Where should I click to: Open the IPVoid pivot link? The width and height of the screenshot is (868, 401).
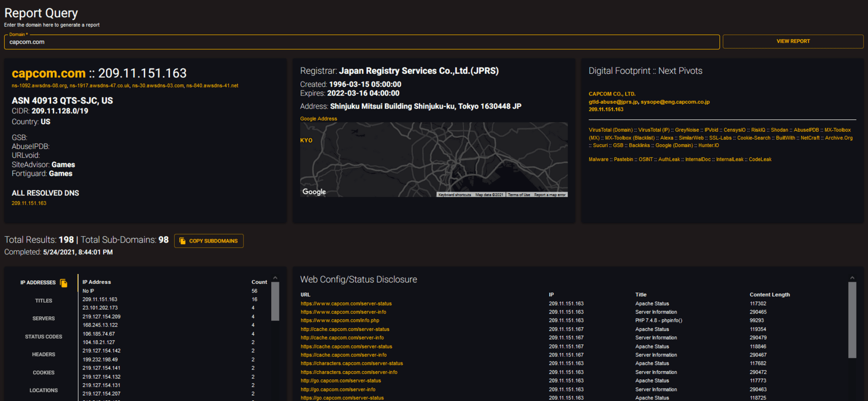point(711,130)
